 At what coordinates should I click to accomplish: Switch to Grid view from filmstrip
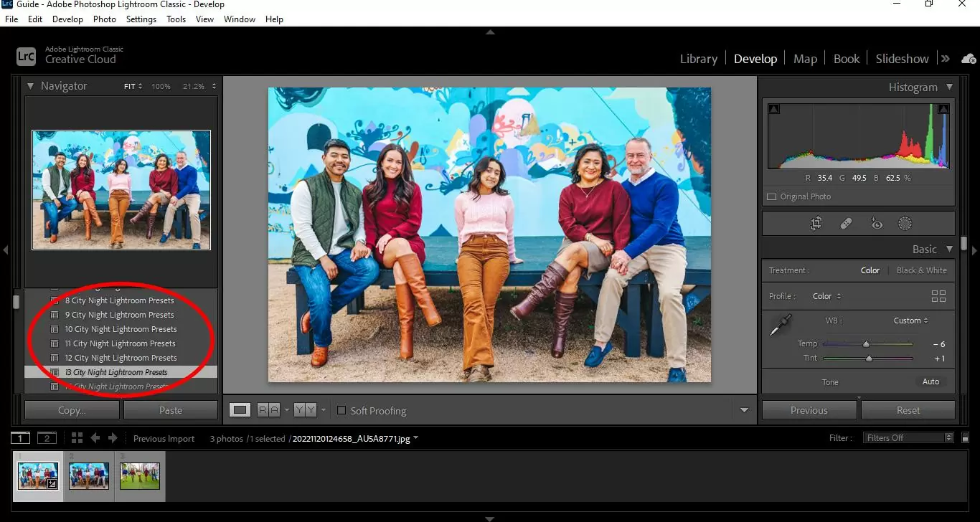pos(77,438)
